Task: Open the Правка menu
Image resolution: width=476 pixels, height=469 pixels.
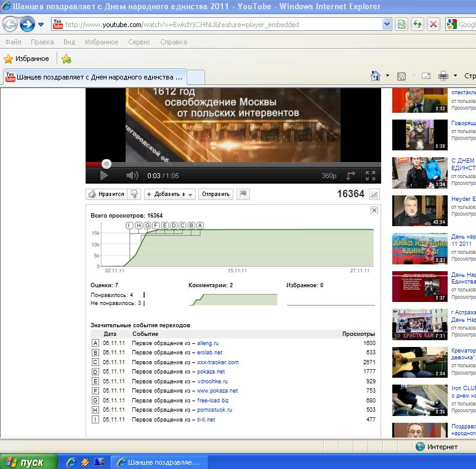Action: tap(42, 42)
